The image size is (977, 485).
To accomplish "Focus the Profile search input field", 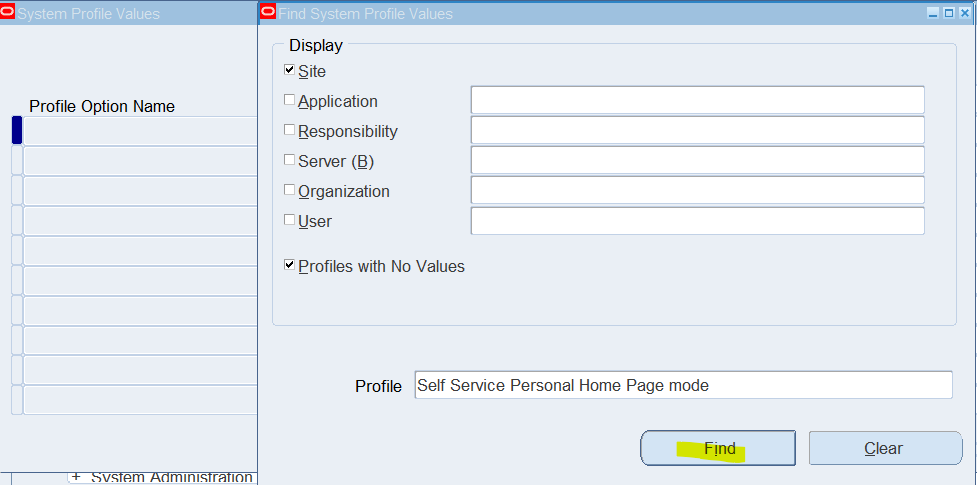I will coord(683,385).
